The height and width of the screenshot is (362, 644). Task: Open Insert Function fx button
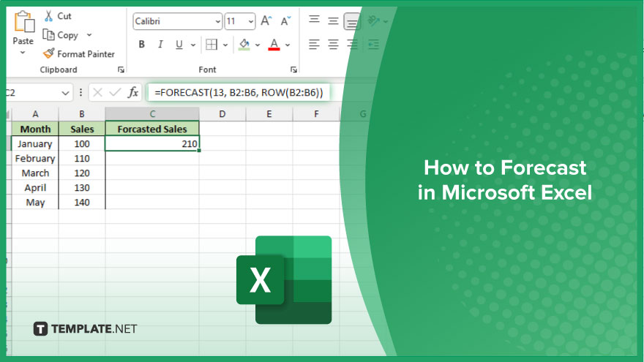[x=132, y=92]
